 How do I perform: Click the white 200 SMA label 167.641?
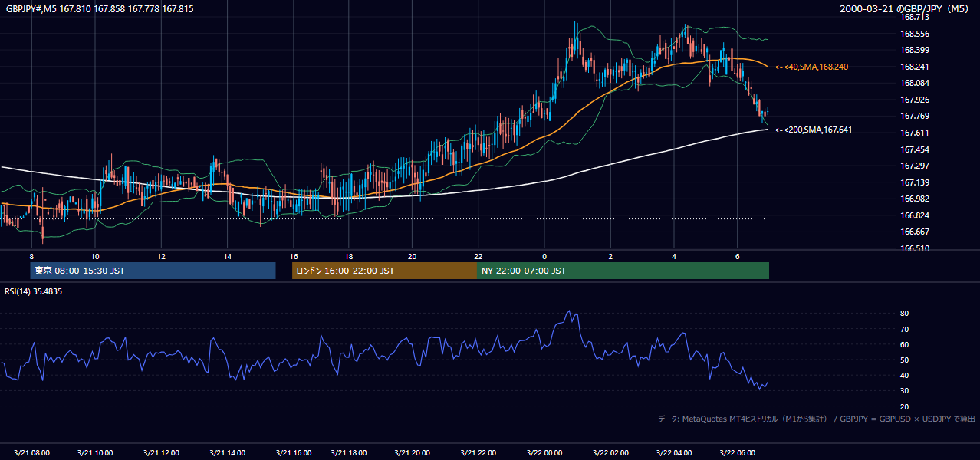(814, 130)
